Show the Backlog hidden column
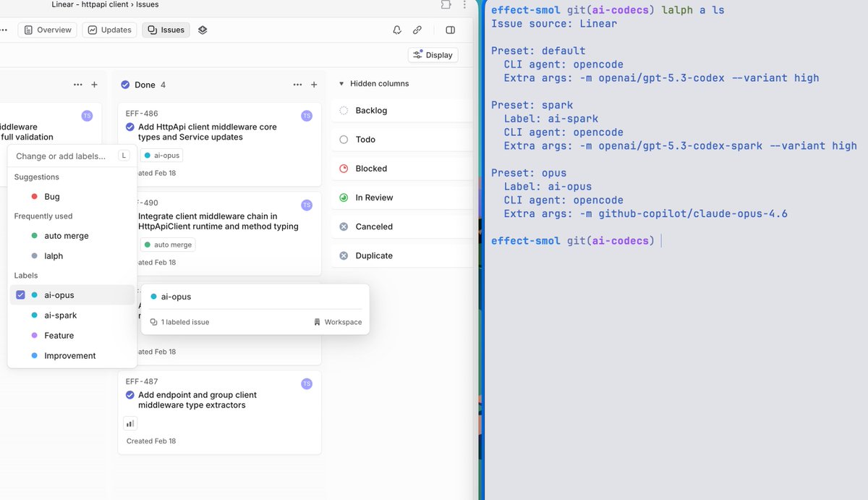 pyautogui.click(x=402, y=111)
